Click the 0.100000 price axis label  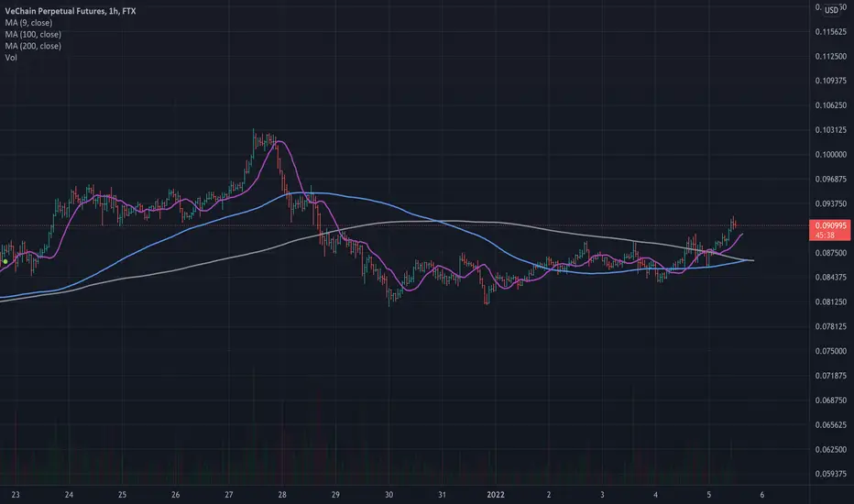[830, 154]
